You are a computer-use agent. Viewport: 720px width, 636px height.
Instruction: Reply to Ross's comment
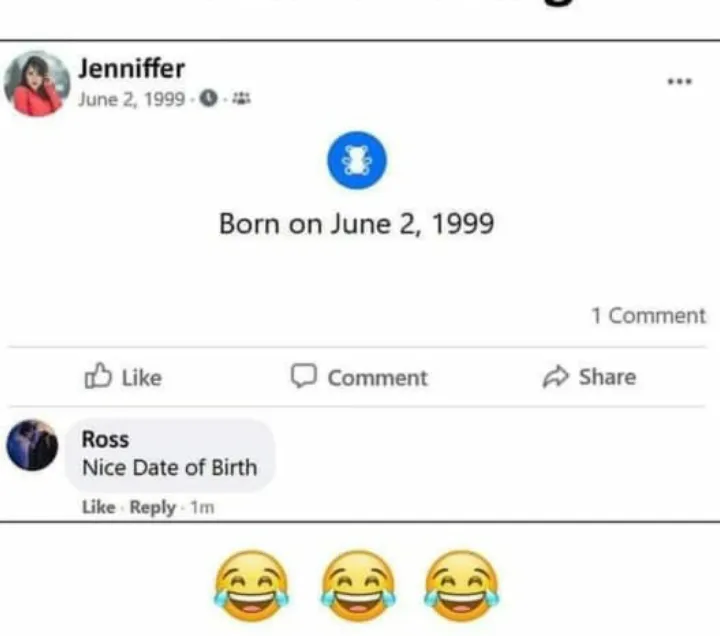click(152, 507)
